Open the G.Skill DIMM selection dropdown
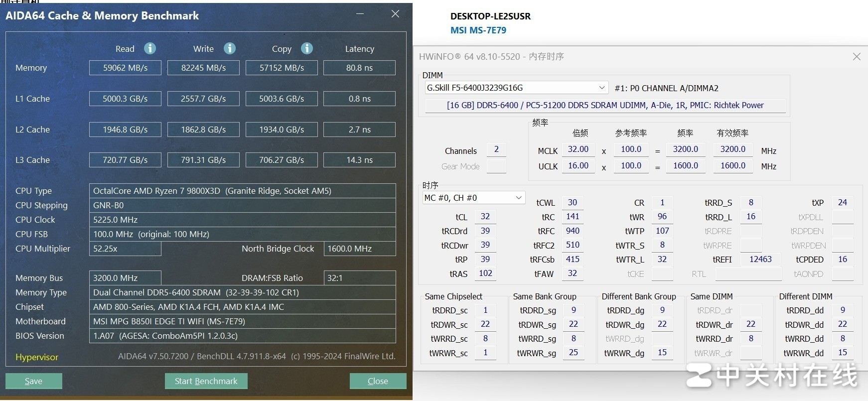Screen dimensions: 868x401 [x=516, y=88]
